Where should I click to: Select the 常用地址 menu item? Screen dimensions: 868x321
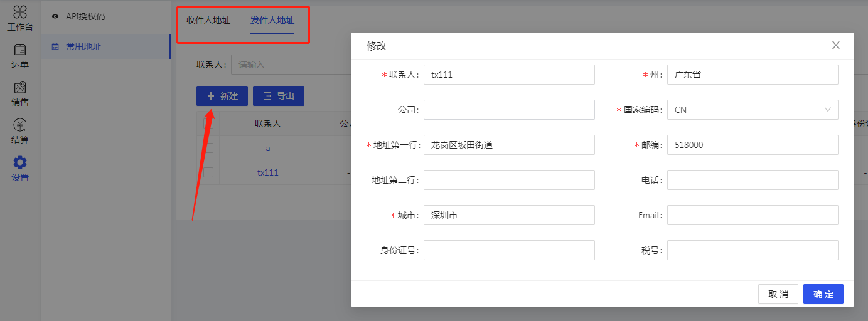pos(105,46)
